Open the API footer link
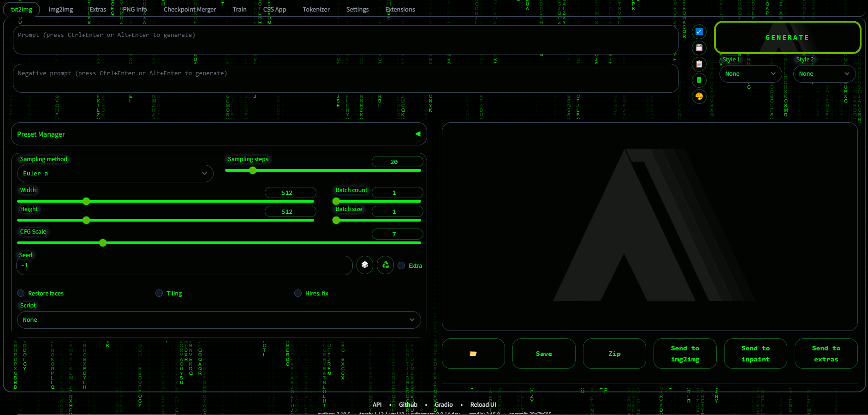Screen dimensions: 868x415 [377, 404]
